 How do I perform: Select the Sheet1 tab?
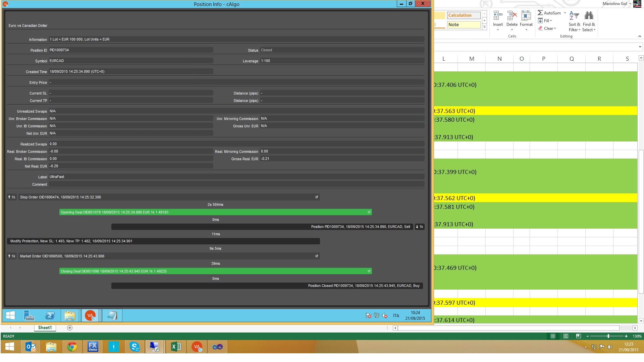45,328
